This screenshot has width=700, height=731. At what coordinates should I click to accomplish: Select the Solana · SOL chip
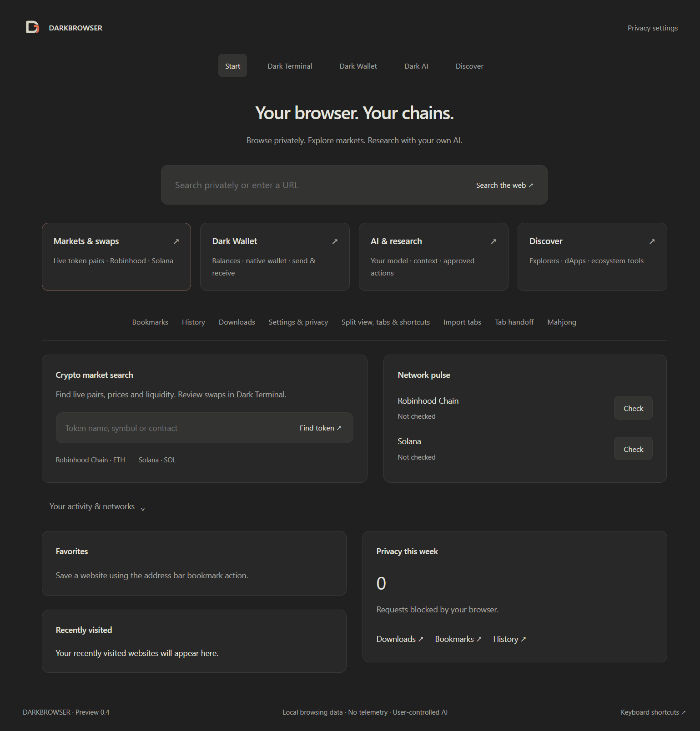pos(157,460)
